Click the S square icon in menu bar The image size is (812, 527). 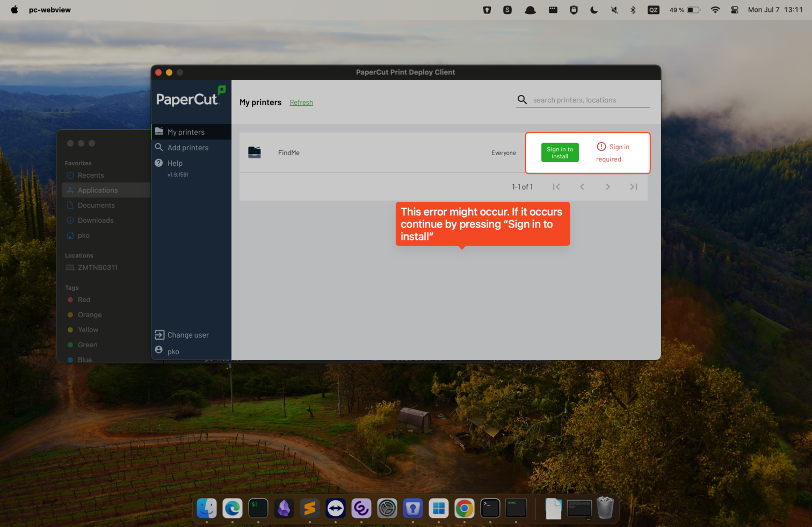tap(508, 10)
